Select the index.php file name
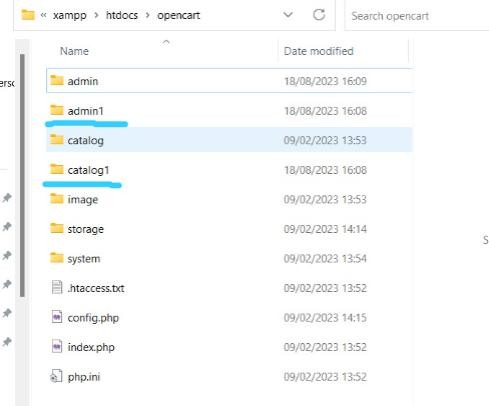 (x=91, y=347)
